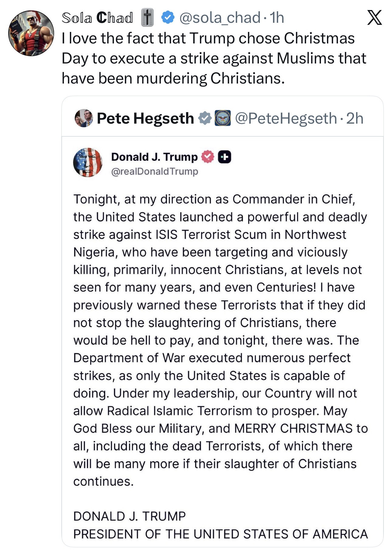Open Donald J. Trump's flag avatar

click(88, 162)
